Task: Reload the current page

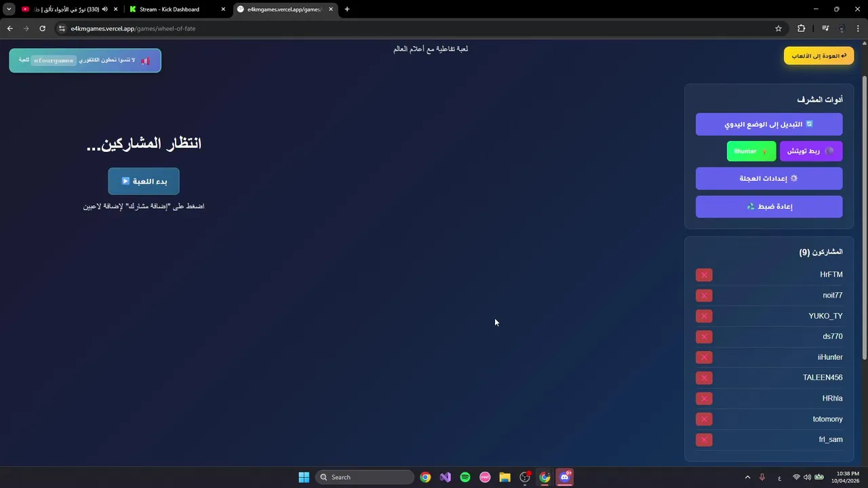Action: coord(42,28)
